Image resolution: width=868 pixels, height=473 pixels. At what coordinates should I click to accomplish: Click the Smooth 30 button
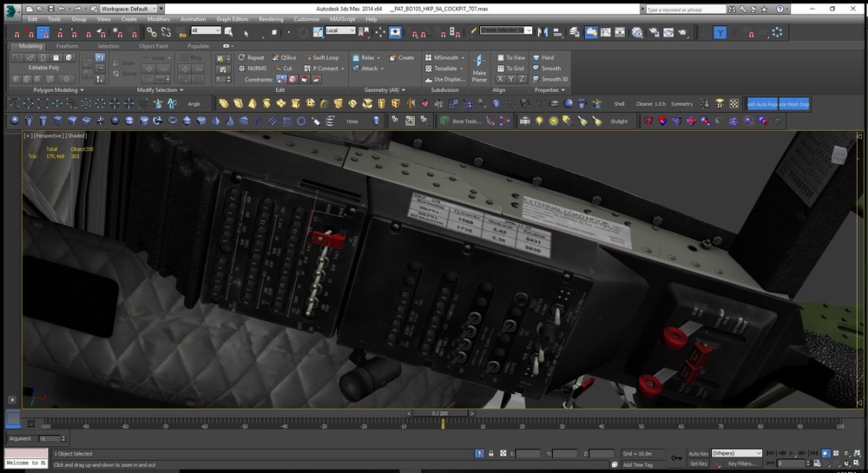pyautogui.click(x=550, y=79)
